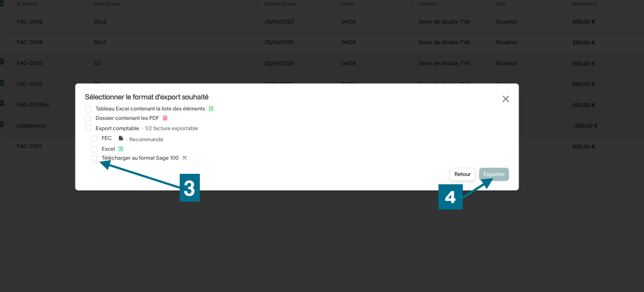Click the green spreadsheet icon next to Excel
The image size is (644, 292).
[x=121, y=149]
